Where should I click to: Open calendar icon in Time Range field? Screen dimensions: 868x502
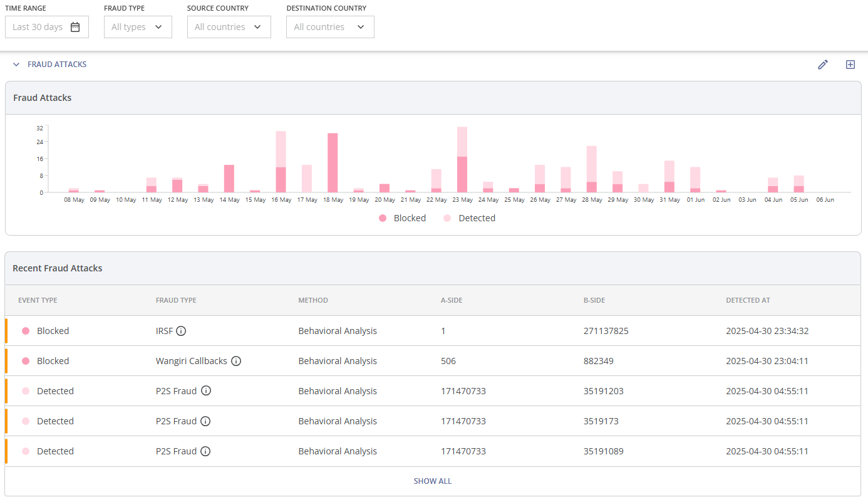pos(75,27)
